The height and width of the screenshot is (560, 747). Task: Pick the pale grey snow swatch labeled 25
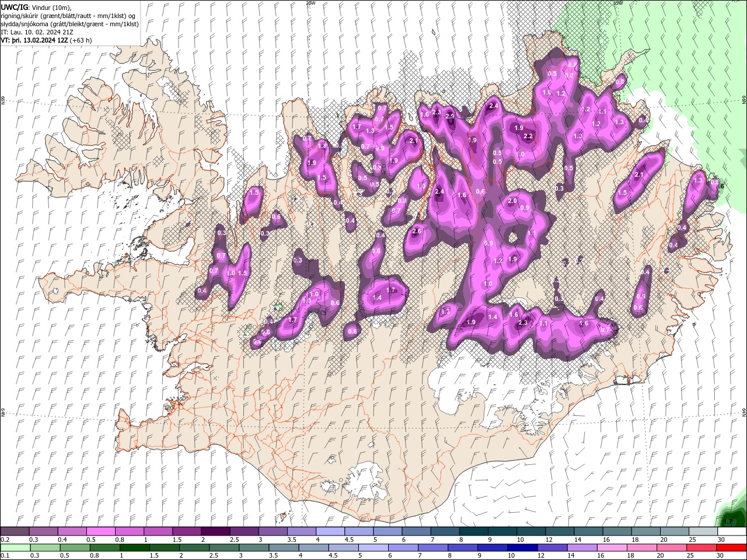[x=703, y=531]
